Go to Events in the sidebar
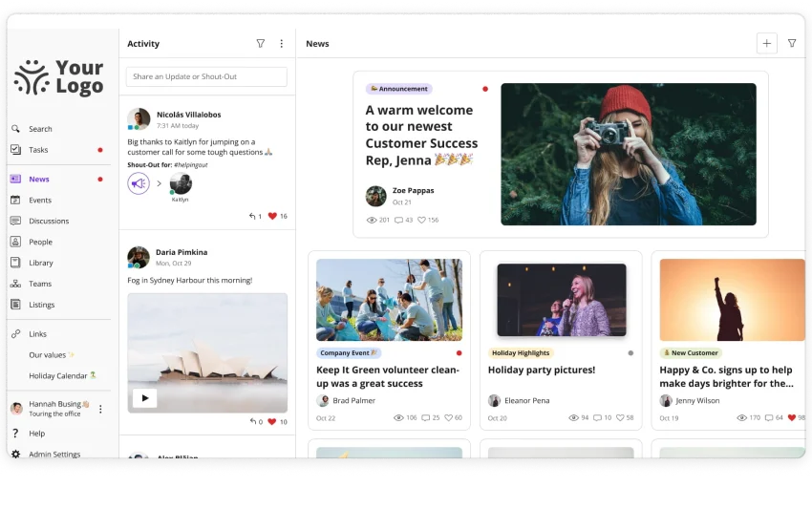 click(39, 201)
